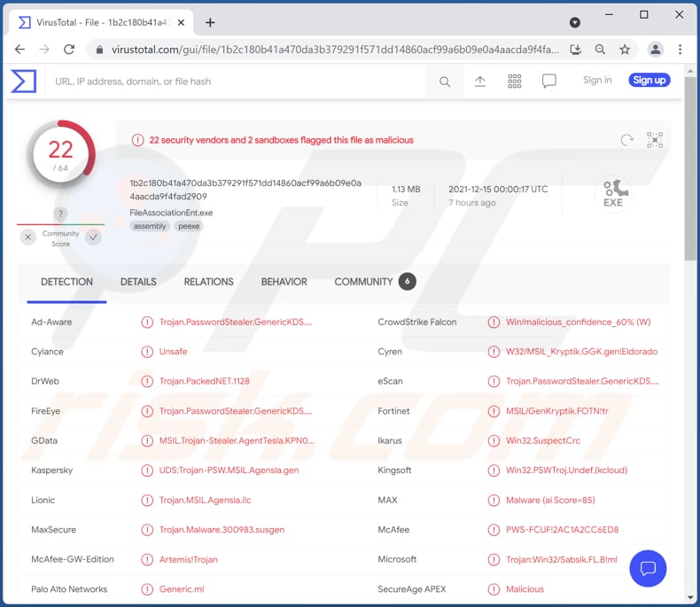Click the Cylance Unsafe result
The height and width of the screenshot is (607, 700).
coord(173,352)
